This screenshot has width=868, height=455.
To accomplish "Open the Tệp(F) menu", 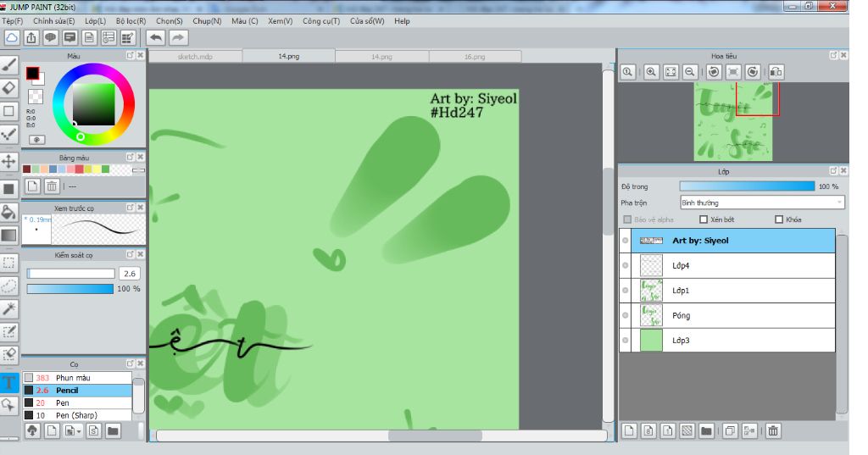I will click(12, 21).
